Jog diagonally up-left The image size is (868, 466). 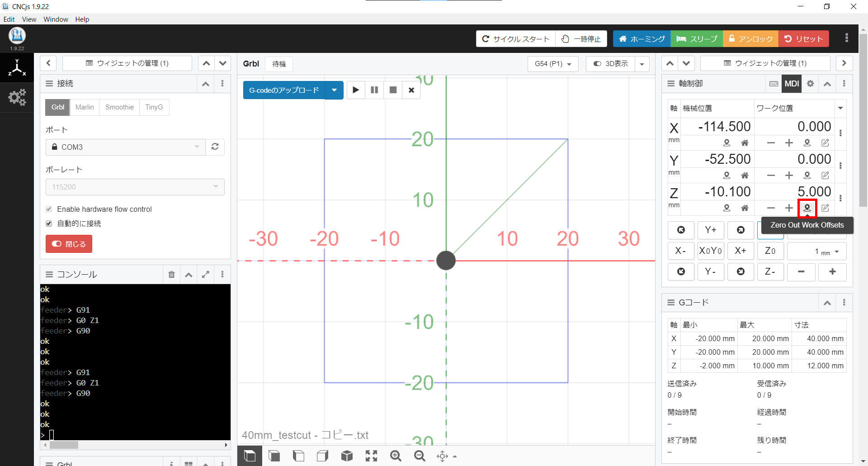681,230
